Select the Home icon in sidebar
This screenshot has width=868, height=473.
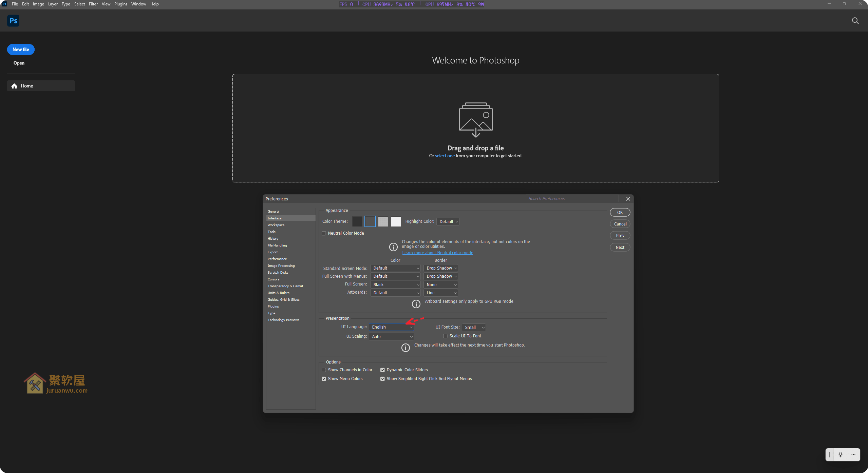pyautogui.click(x=14, y=86)
